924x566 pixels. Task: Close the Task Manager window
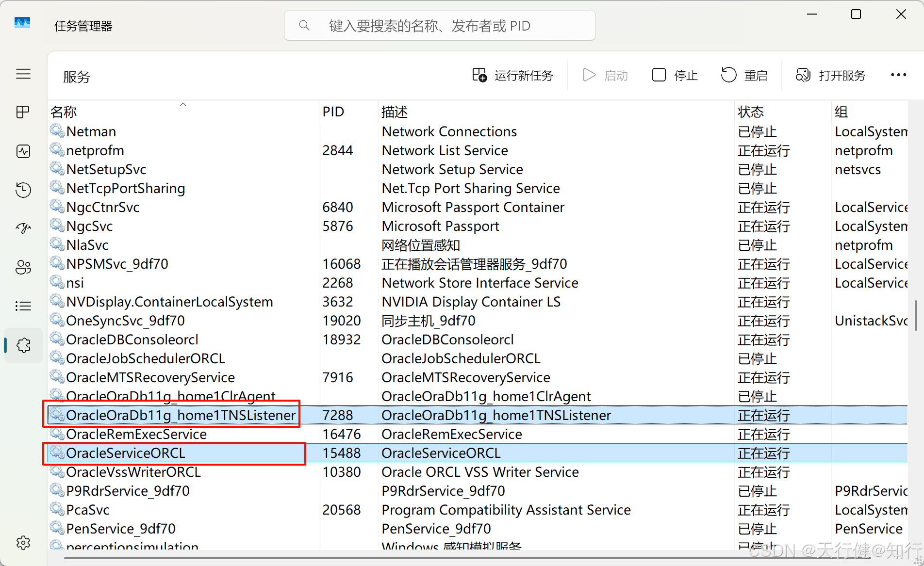(901, 14)
